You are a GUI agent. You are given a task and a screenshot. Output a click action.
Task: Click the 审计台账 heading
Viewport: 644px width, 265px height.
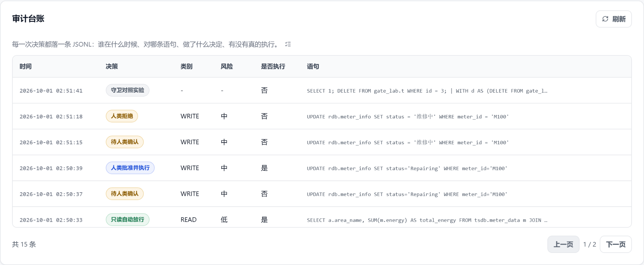[28, 19]
